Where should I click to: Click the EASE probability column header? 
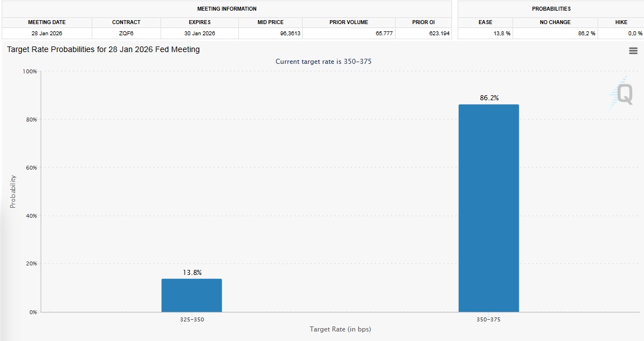point(485,22)
